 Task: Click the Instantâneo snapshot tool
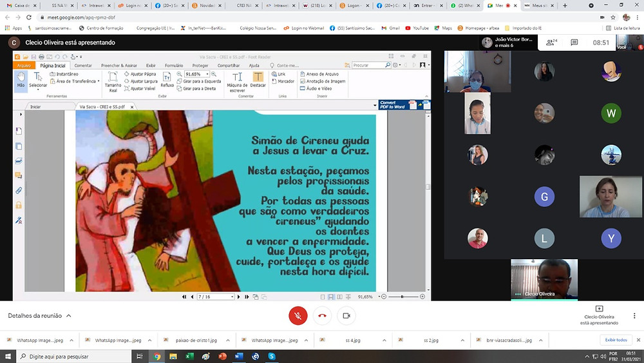64,74
